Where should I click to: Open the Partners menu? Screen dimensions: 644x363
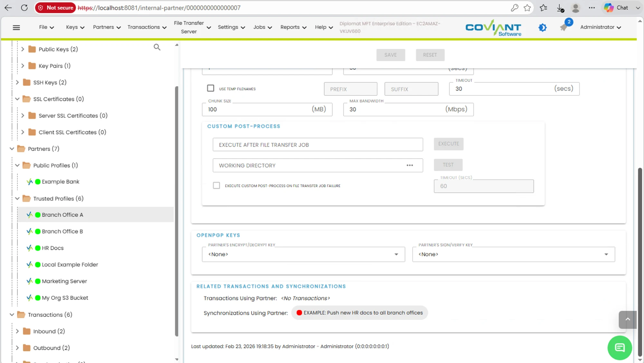point(107,27)
